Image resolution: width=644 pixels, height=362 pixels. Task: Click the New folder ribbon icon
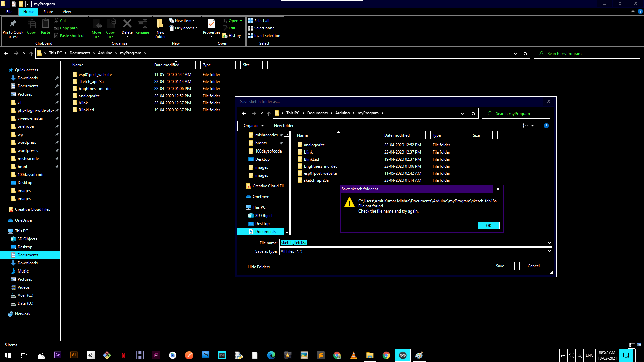point(160,28)
